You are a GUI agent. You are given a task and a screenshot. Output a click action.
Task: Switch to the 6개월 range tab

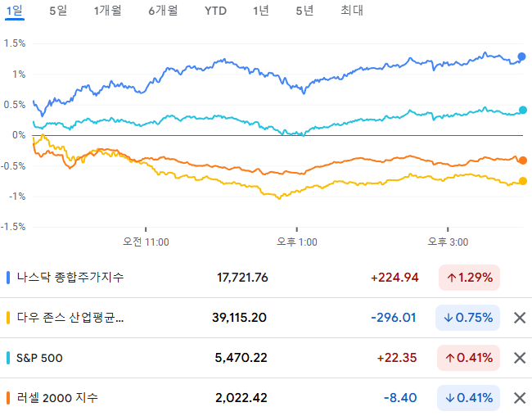point(163,11)
